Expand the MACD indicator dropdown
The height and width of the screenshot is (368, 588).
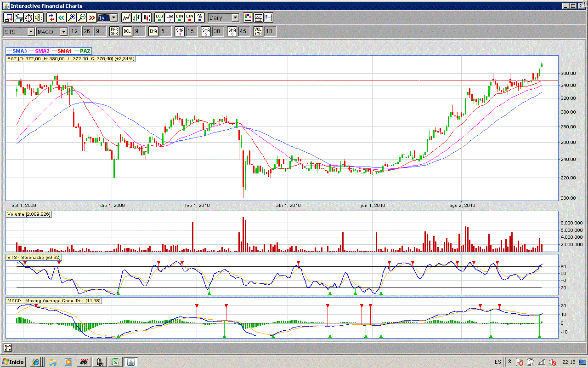click(63, 31)
